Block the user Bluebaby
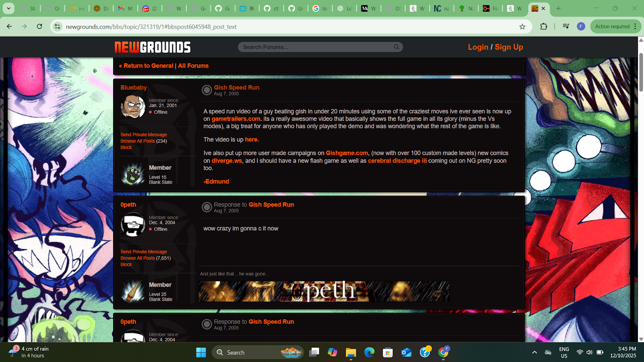644x362 pixels. [x=126, y=148]
